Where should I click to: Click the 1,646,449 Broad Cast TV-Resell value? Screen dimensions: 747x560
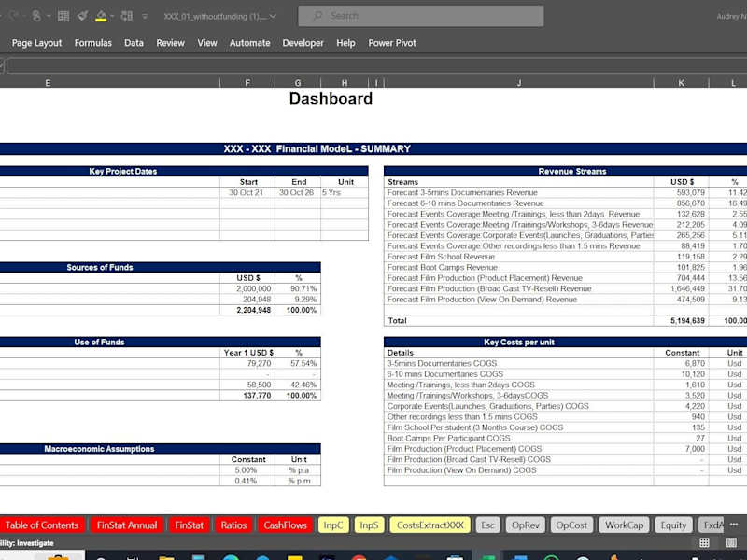[x=681, y=288]
